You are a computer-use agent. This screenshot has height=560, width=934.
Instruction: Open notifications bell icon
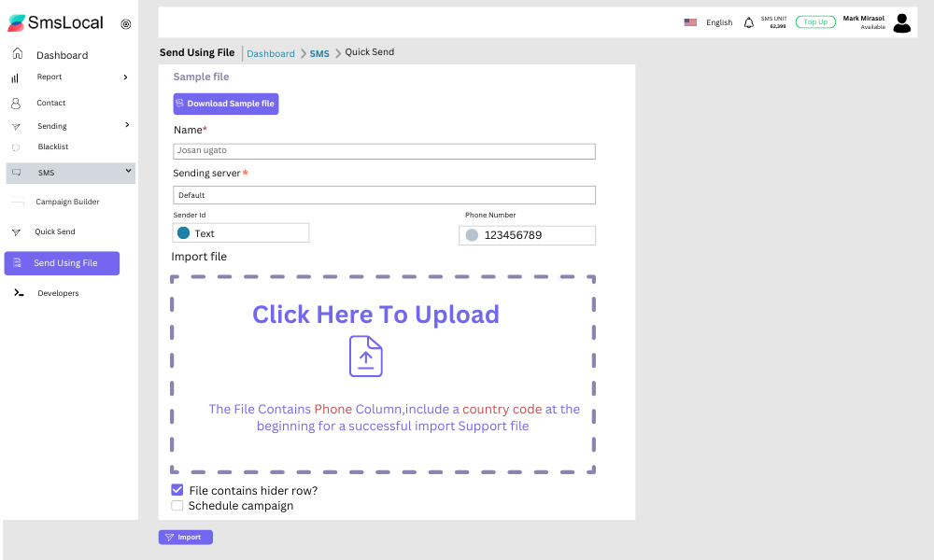[749, 22]
